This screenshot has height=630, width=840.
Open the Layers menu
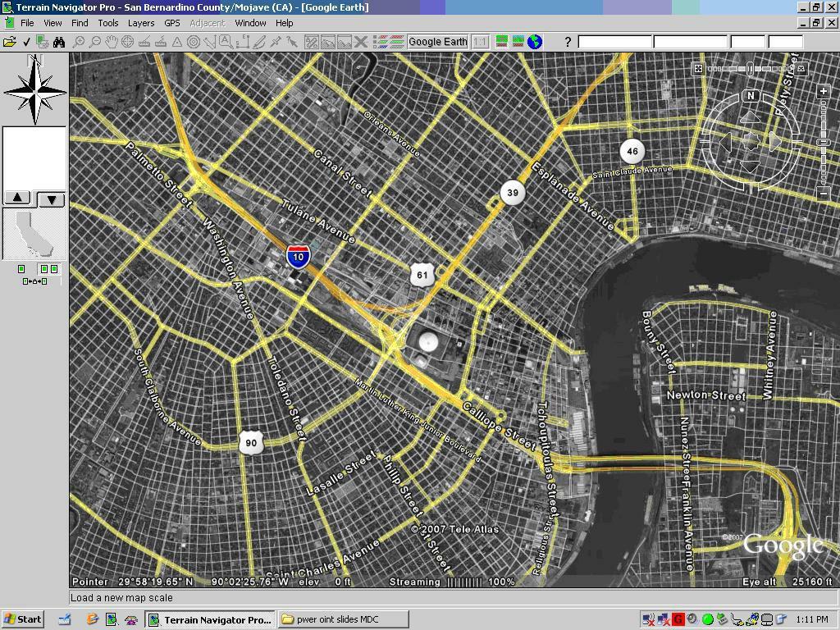(140, 23)
